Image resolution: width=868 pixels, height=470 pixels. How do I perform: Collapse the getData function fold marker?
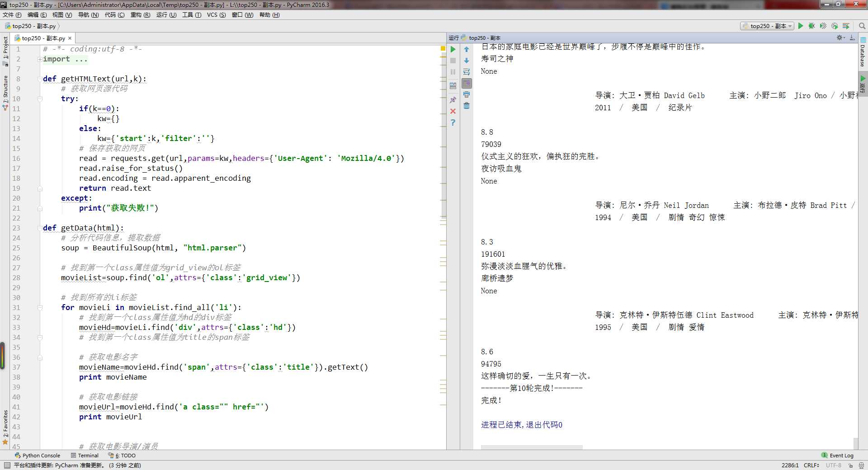coord(40,228)
